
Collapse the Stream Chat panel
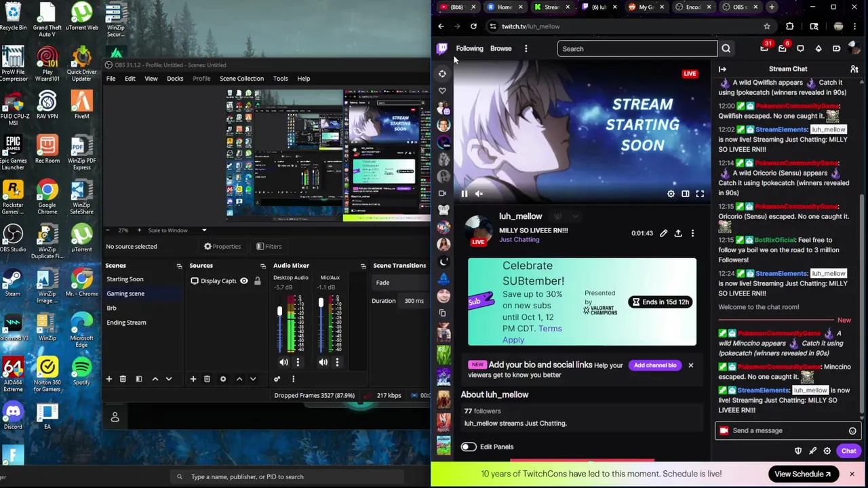(722, 69)
